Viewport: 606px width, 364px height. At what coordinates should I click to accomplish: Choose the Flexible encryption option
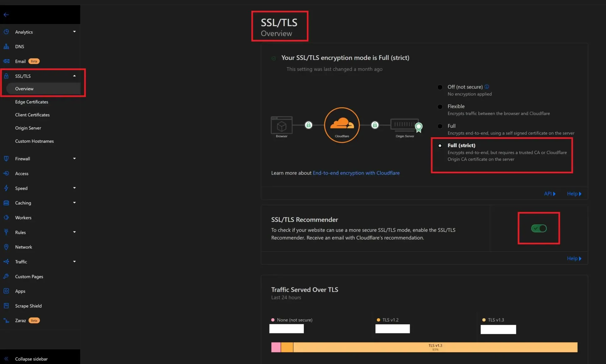tap(440, 106)
